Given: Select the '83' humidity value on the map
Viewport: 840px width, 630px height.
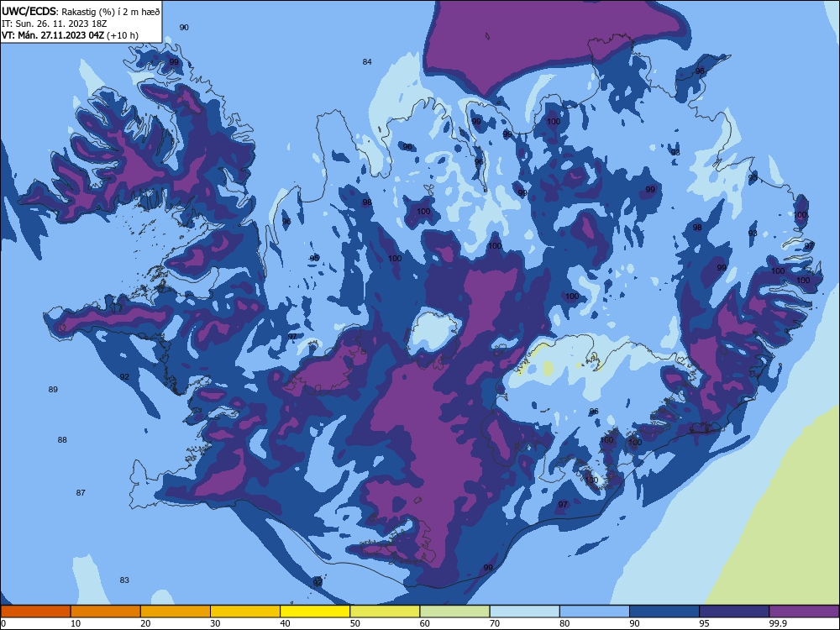Looking at the screenshot, I should click(124, 580).
